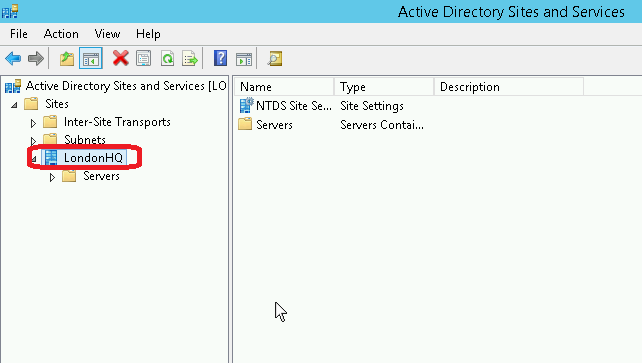Image resolution: width=642 pixels, height=363 pixels.
Task: Click the Export List icon
Action: (190, 59)
